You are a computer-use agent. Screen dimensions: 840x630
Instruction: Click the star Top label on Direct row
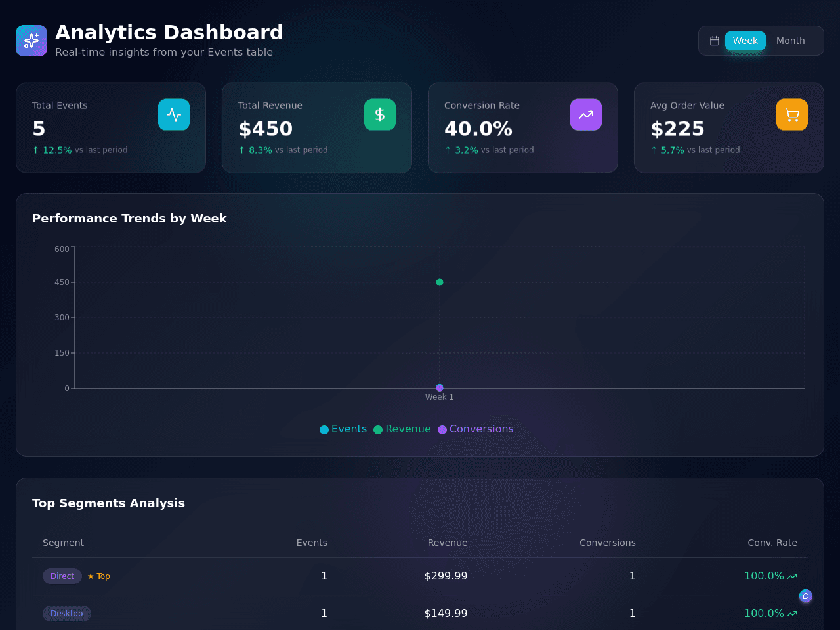99,576
